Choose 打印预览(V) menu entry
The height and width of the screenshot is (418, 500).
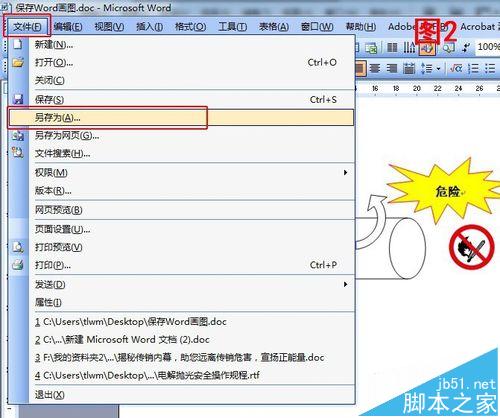click(x=181, y=247)
